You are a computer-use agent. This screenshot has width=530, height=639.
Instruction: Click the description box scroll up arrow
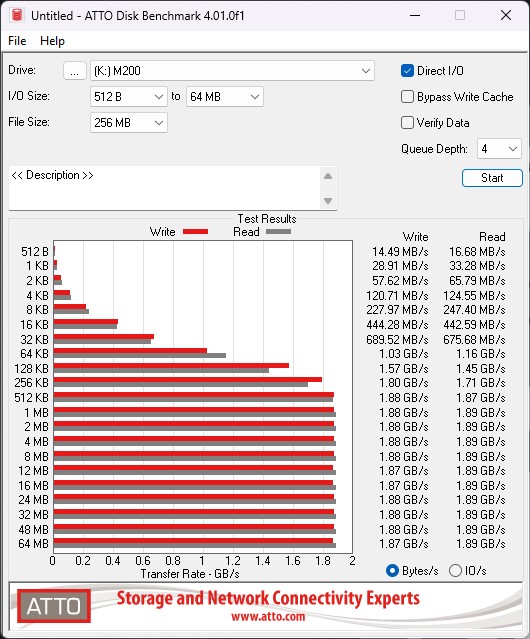pyautogui.click(x=328, y=176)
